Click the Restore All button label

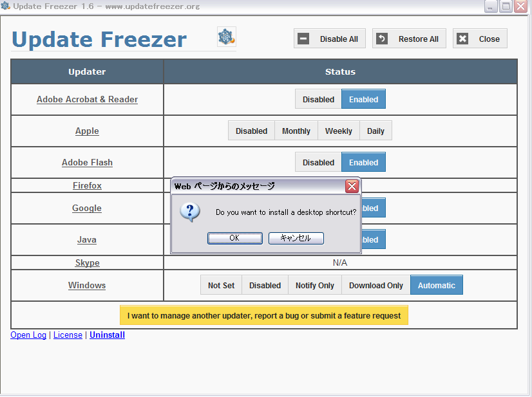[419, 39]
